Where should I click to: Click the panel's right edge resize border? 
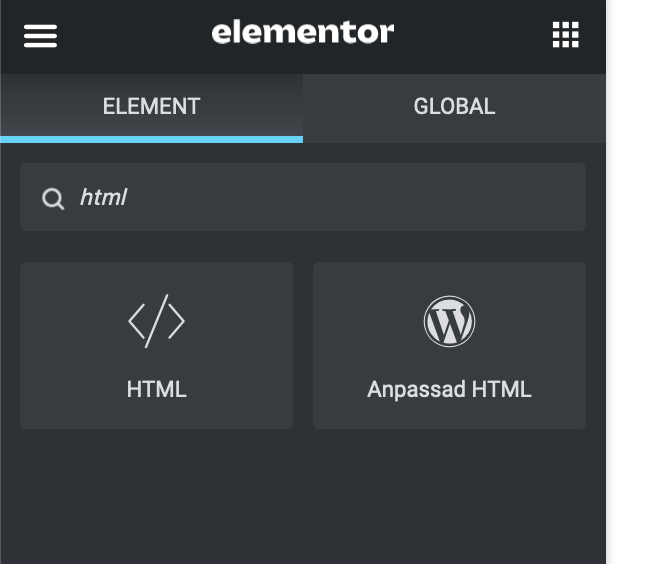[x=606, y=300]
